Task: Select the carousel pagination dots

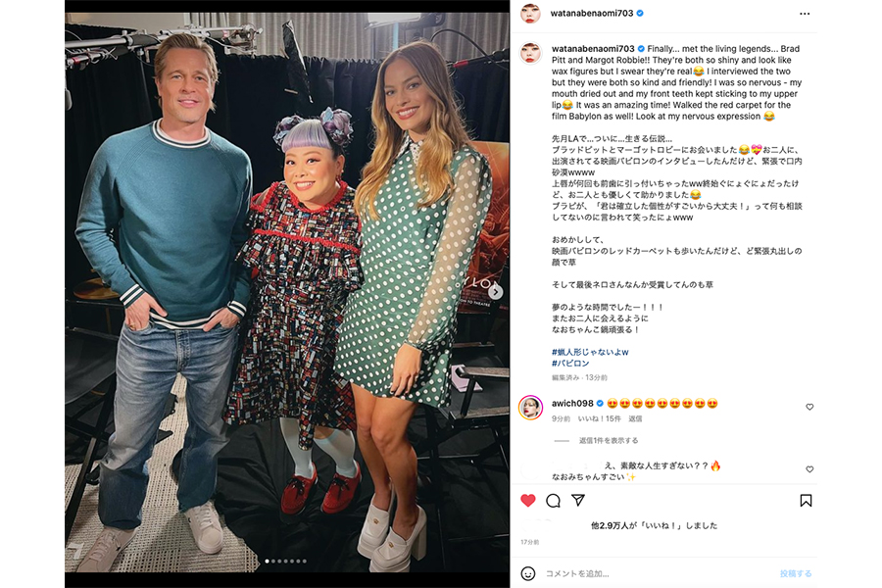Action: click(286, 561)
